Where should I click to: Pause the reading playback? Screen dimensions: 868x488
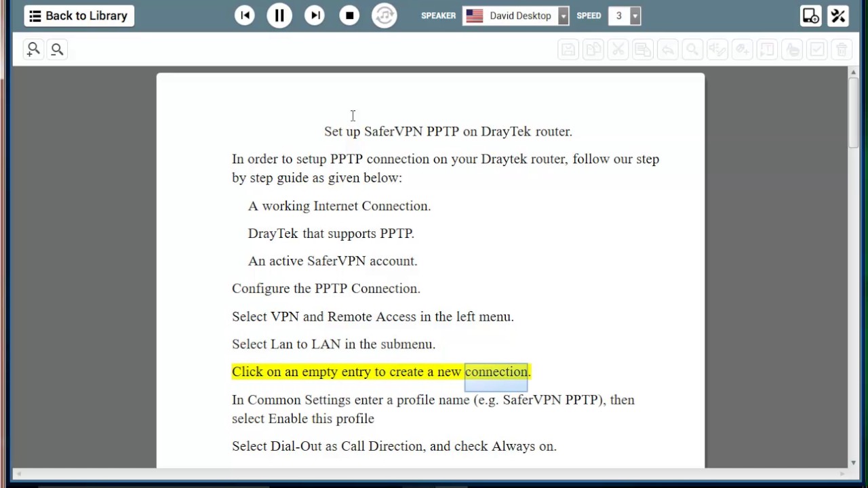click(279, 16)
